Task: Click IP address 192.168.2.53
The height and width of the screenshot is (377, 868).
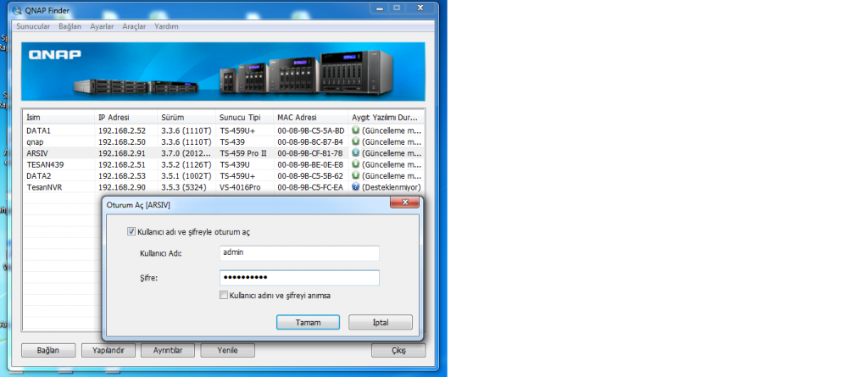Action: pyautogui.click(x=122, y=175)
